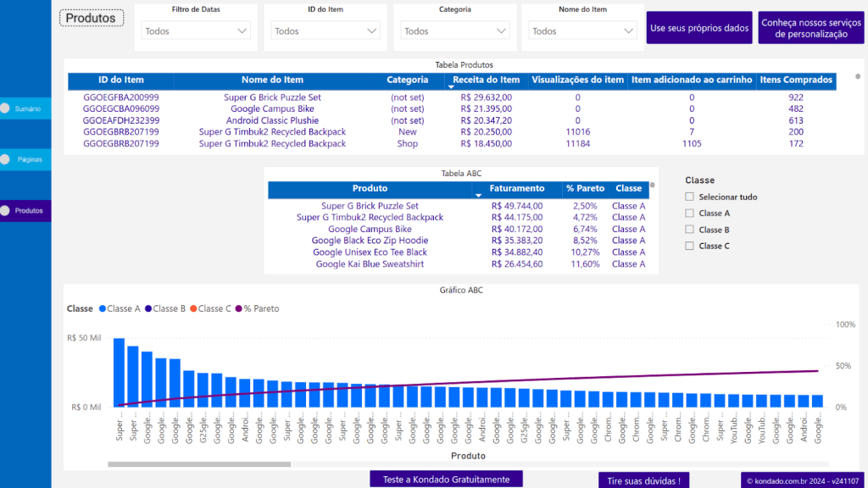Image resolution: width=868 pixels, height=488 pixels.
Task: Click the chart's horizontal scrollbar thumb
Action: [x=198, y=464]
